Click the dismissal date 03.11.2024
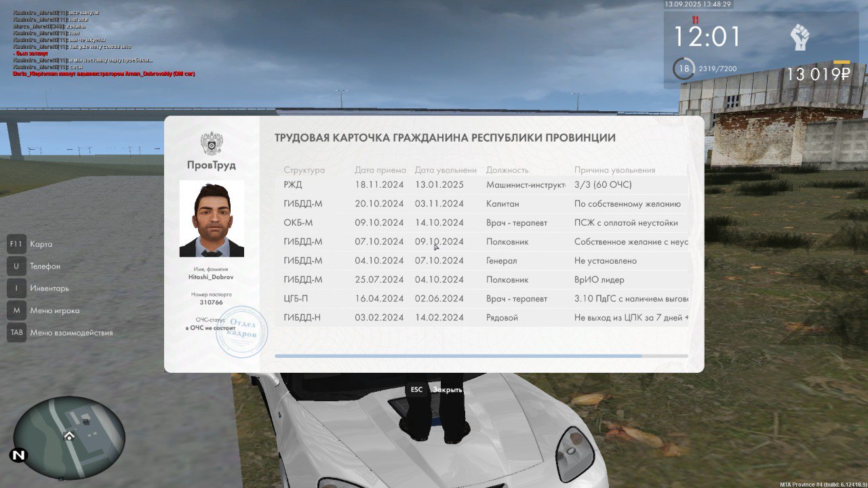 pyautogui.click(x=439, y=203)
